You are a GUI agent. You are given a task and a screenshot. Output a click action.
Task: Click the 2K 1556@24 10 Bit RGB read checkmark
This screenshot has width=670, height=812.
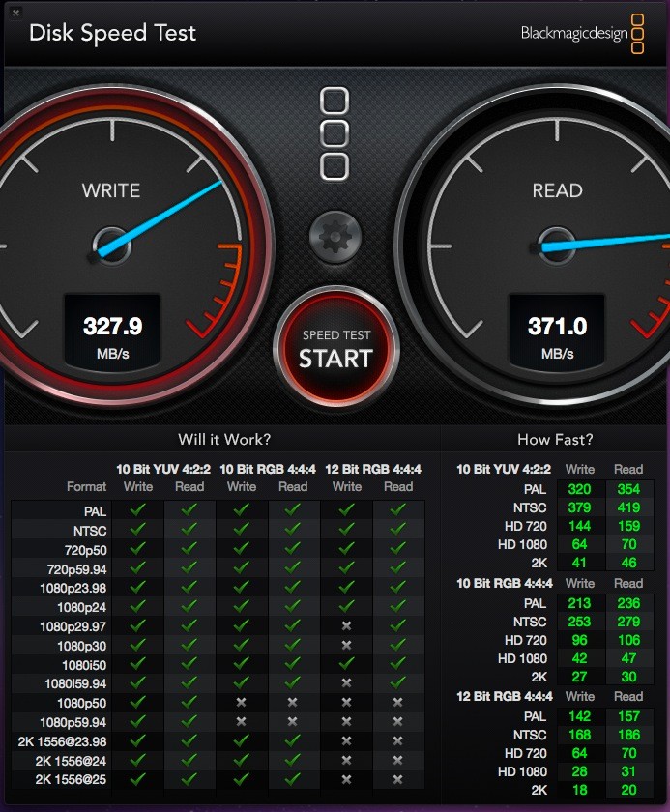(x=293, y=759)
